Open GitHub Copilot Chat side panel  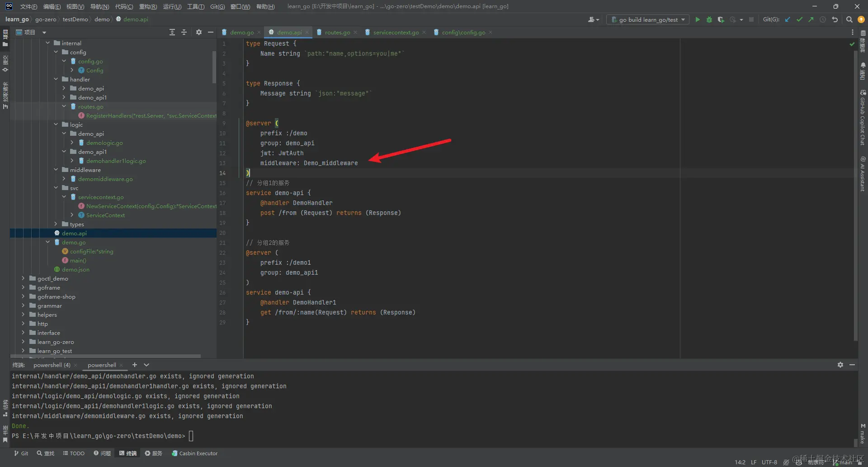point(863,118)
